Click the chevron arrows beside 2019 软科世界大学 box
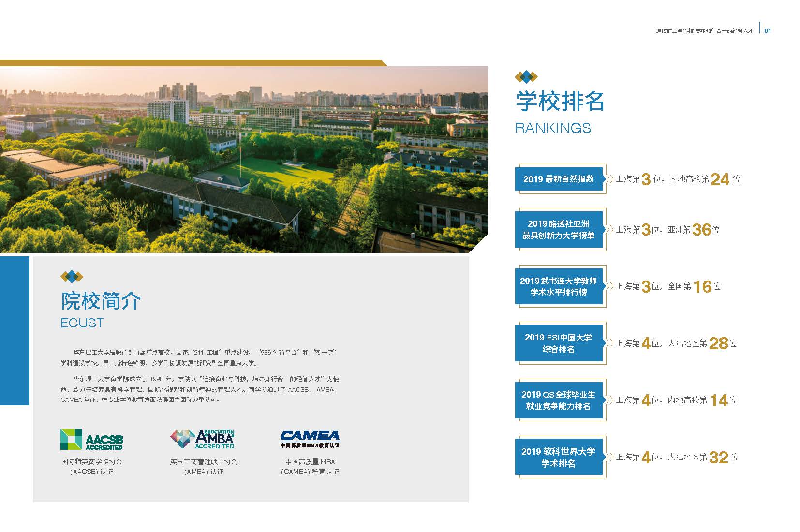 610,457
